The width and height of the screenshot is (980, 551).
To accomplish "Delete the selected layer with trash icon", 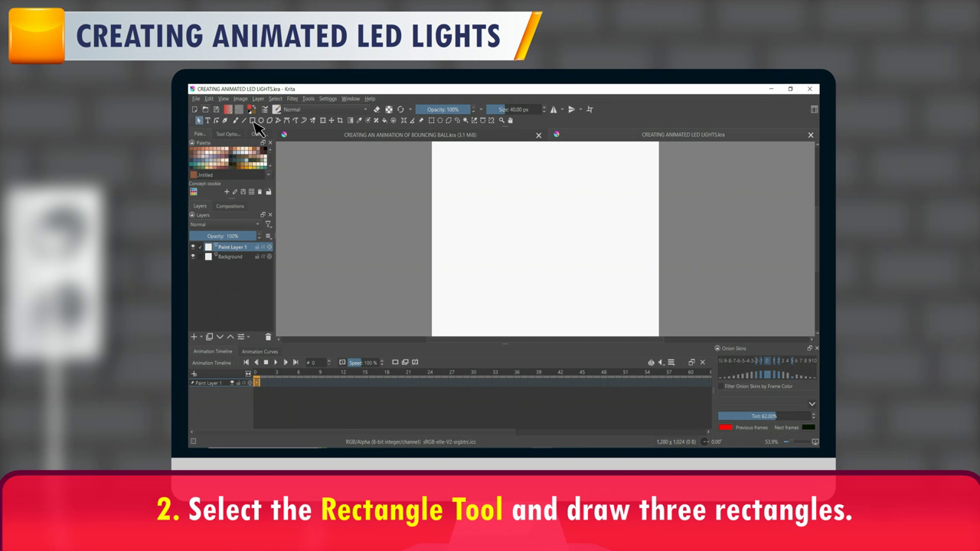I will pos(268,337).
